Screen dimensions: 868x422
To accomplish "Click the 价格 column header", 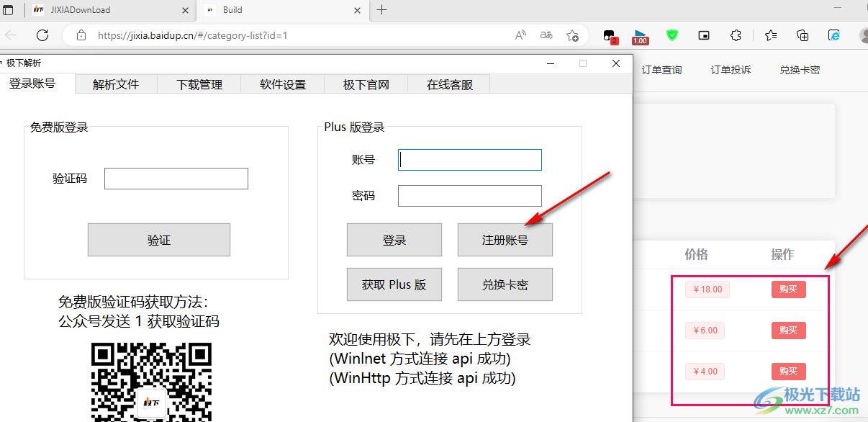I will pos(697,254).
